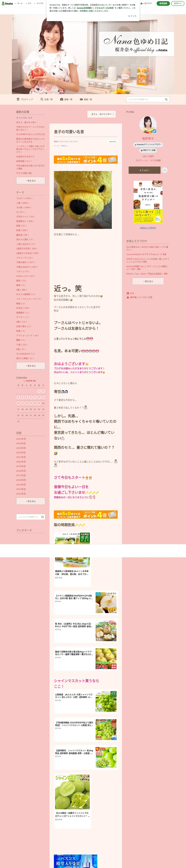Open the 記事一覧 tab
186x868 pixels.
point(47,99)
